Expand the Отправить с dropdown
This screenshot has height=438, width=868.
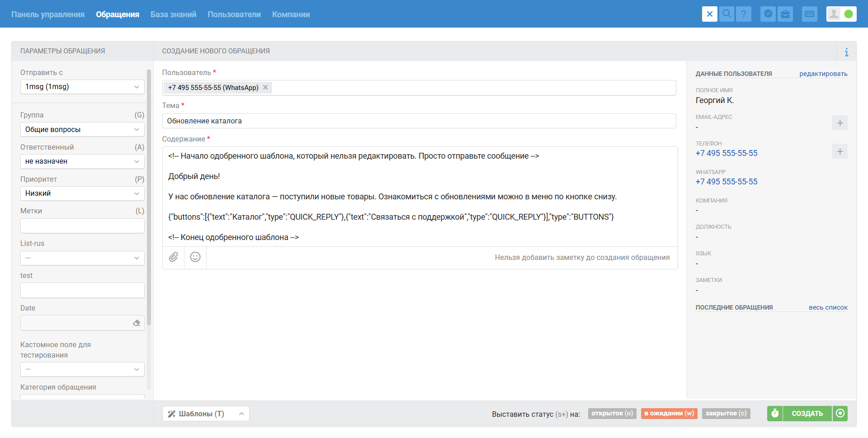pyautogui.click(x=82, y=87)
